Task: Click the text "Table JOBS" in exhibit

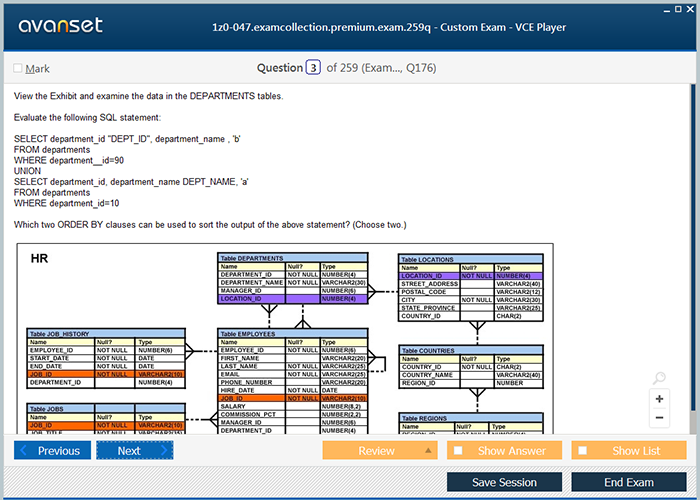Action: (46, 409)
